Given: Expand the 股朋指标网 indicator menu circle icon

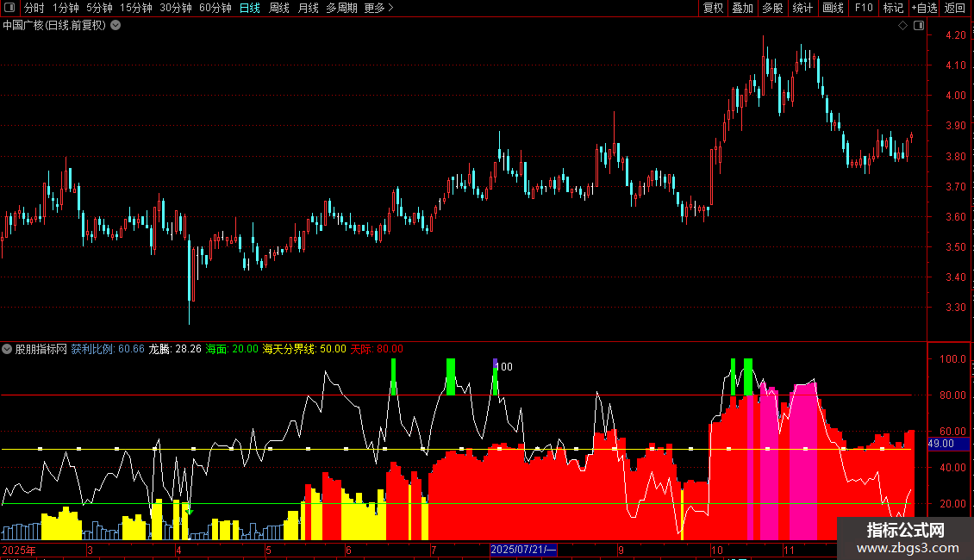Looking at the screenshot, I should 7,349.
